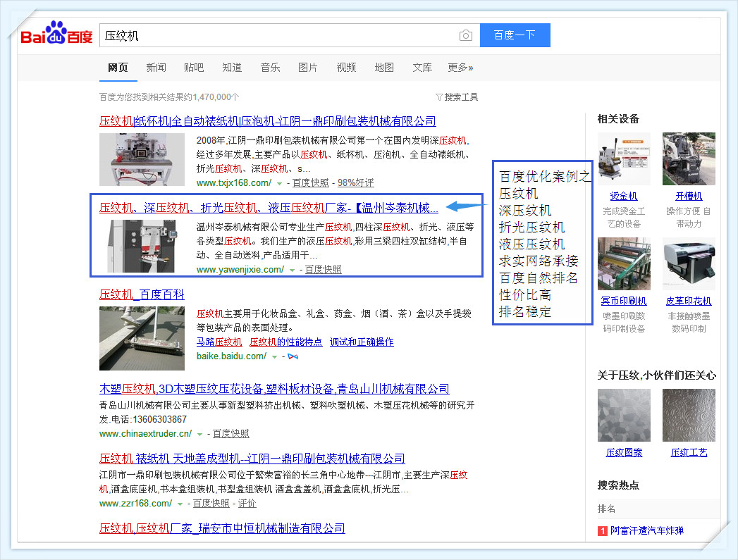The height and width of the screenshot is (560, 738).
Task: Switch to the 新闻 tab
Action: [156, 68]
